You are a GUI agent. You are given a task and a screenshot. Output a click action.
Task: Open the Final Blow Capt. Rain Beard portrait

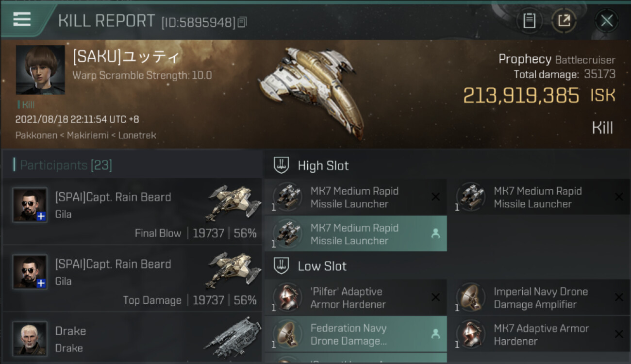[x=30, y=205]
